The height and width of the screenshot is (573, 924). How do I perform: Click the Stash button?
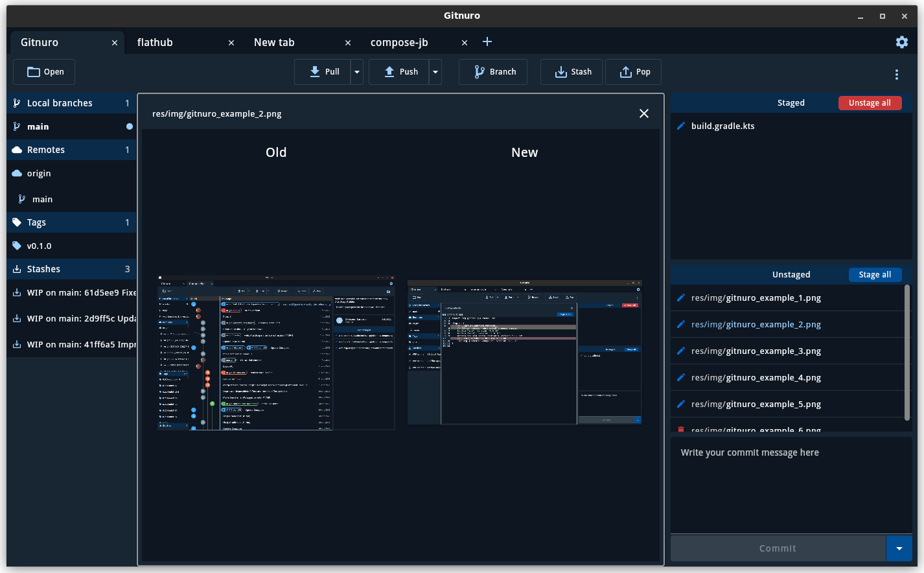[571, 72]
